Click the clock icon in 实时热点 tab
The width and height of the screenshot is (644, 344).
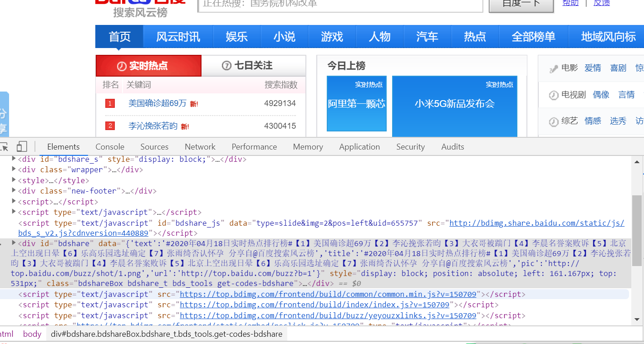(x=121, y=66)
